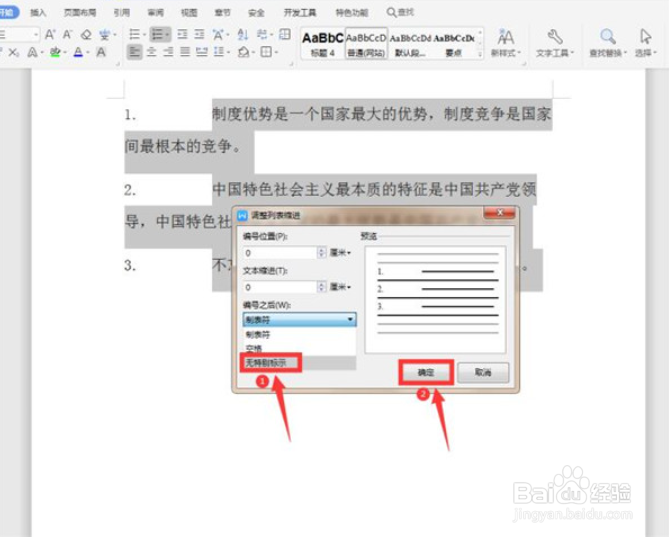
Task: Choose 无特别标示 in the dropdown list
Action: [299, 363]
